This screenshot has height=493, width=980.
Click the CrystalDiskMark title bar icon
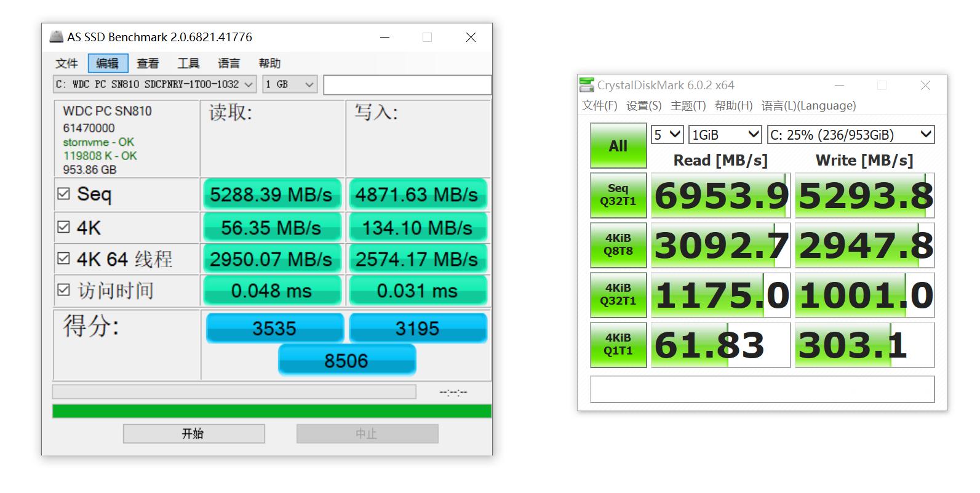[x=587, y=85]
